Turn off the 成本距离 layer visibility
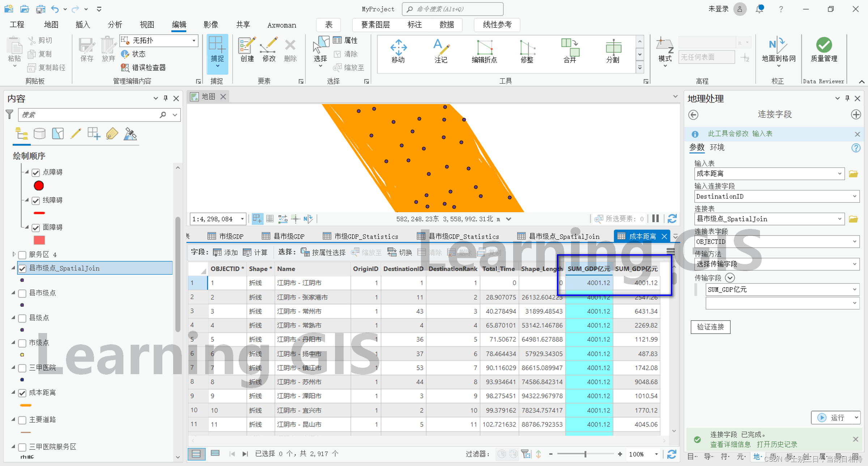Screen dimensions: 868x466 (x=22, y=393)
